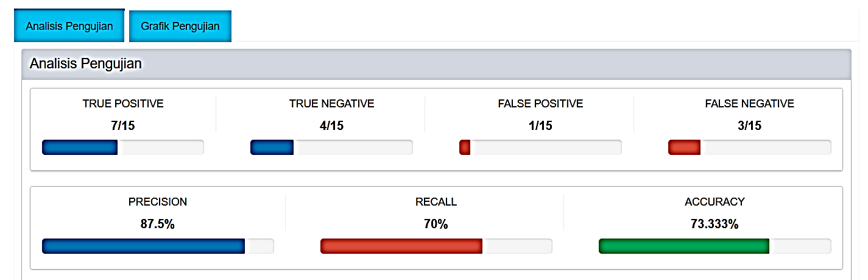Click the 73.333% accuracy value

click(715, 224)
